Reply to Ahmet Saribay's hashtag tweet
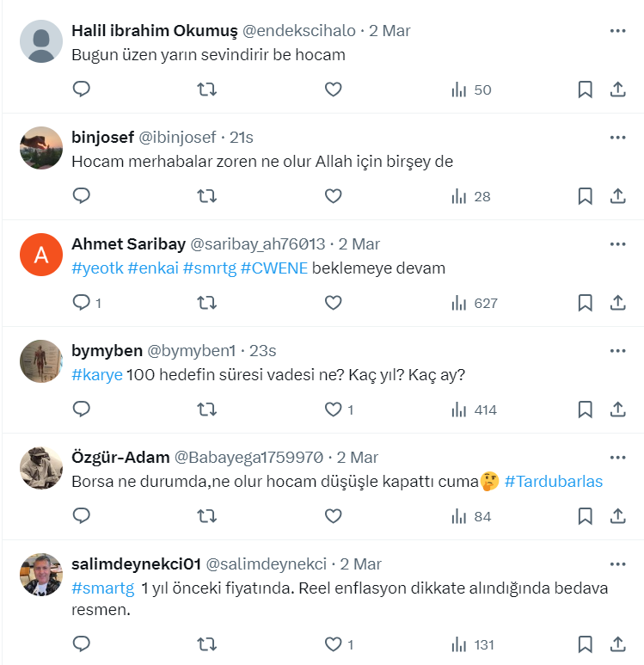The height and width of the screenshot is (665, 644). click(82, 303)
